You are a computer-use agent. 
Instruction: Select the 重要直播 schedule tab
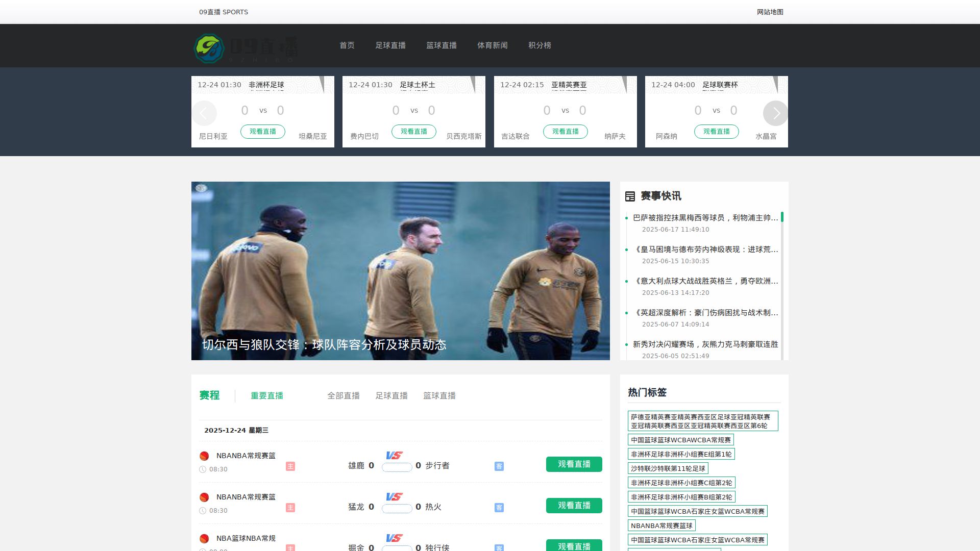point(267,396)
